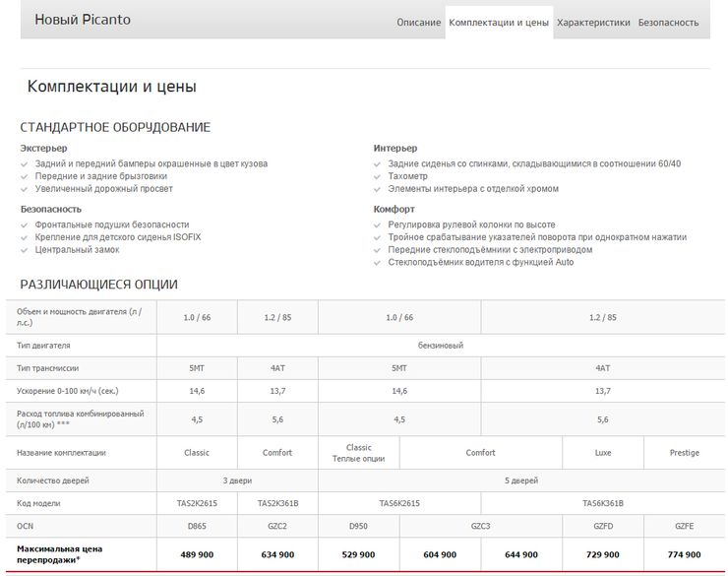Click the 729 900 price
Image resolution: width=728 pixels, height=576 pixels.
tap(603, 555)
